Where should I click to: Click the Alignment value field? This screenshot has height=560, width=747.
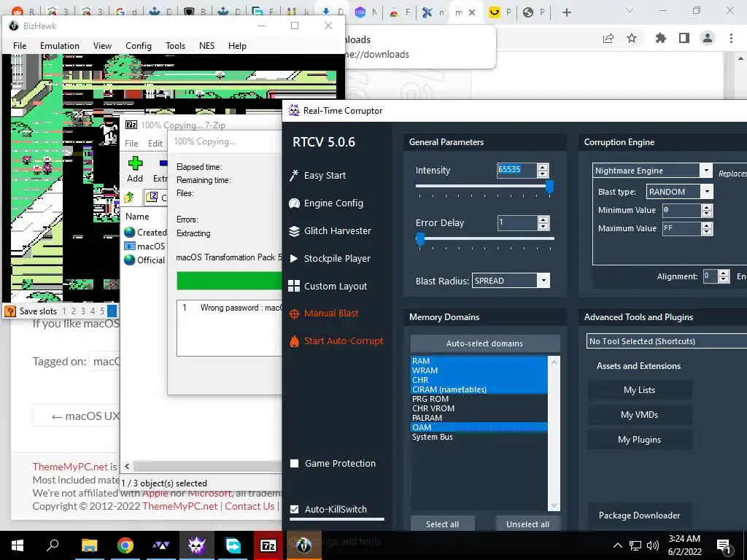711,276
